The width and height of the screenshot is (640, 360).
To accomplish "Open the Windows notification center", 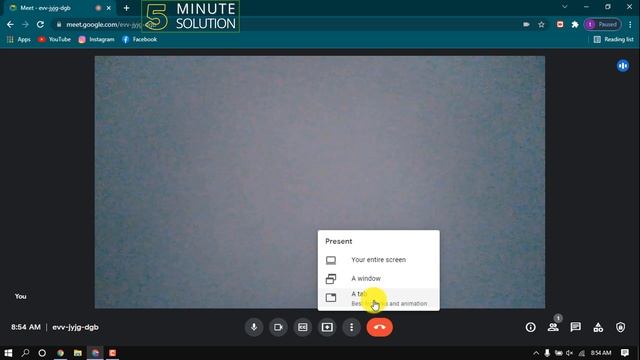I will pos(624,353).
